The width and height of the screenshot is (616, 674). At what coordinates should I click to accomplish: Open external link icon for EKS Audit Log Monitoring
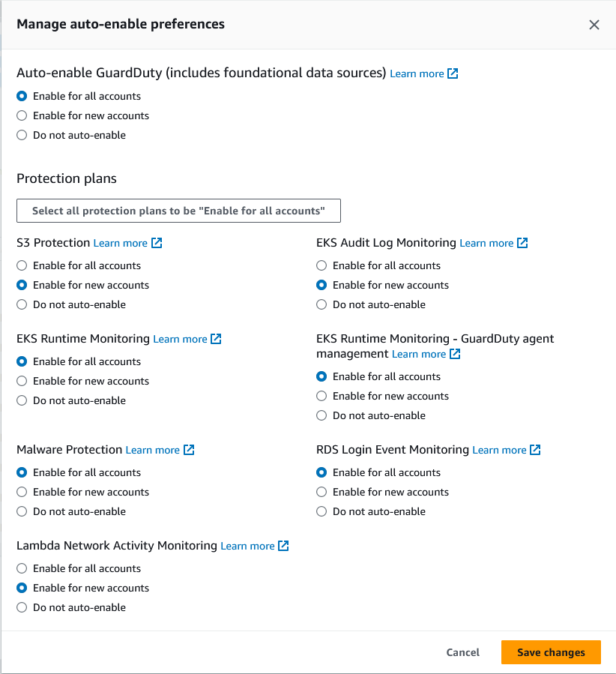[x=522, y=243]
